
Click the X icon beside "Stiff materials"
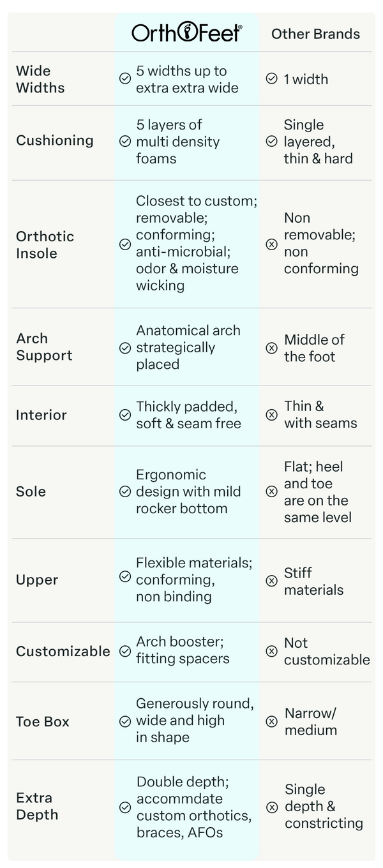click(271, 581)
